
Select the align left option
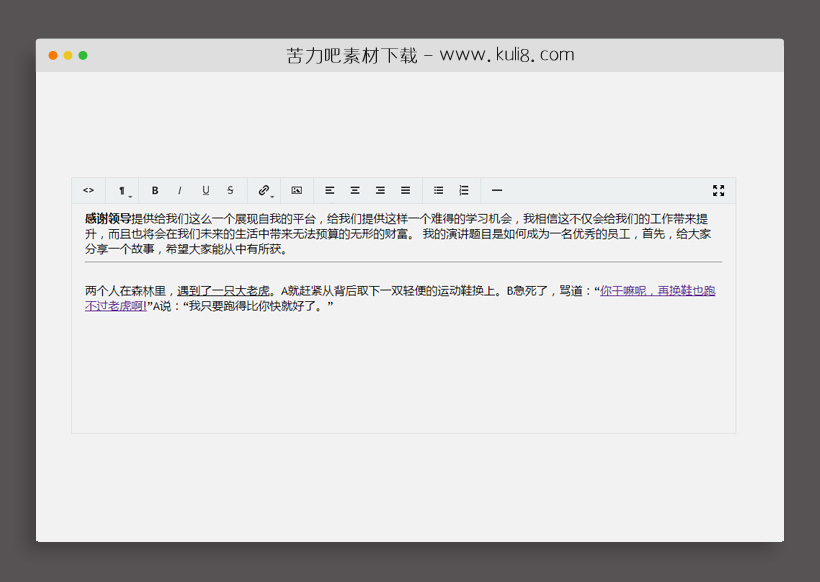pyautogui.click(x=330, y=190)
